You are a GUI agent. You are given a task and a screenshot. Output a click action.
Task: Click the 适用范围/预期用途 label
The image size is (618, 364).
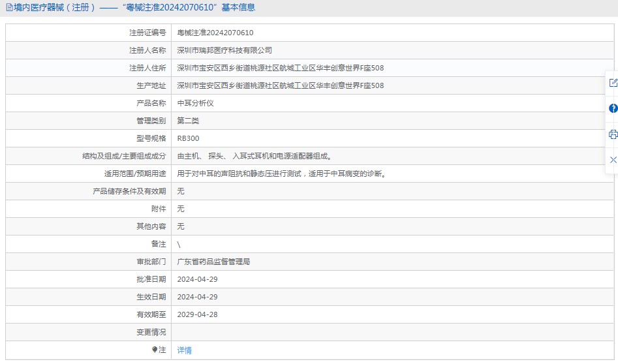pyautogui.click(x=135, y=174)
